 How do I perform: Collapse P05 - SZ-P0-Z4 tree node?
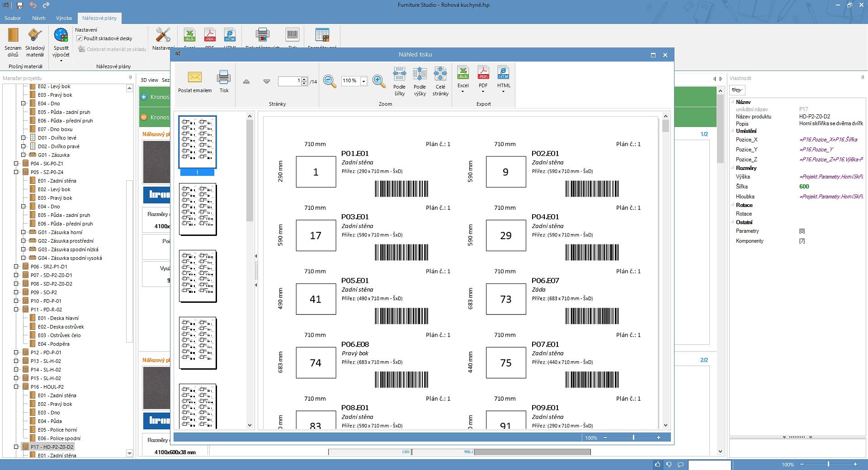(16, 172)
